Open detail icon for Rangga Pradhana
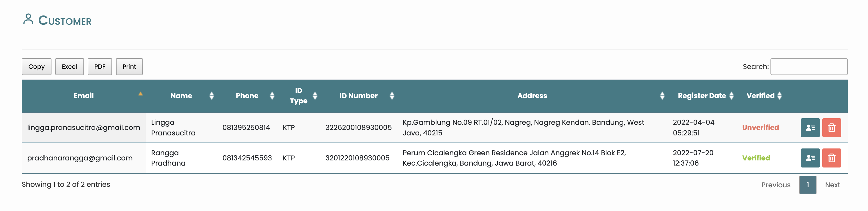The image size is (868, 211). pos(810,158)
